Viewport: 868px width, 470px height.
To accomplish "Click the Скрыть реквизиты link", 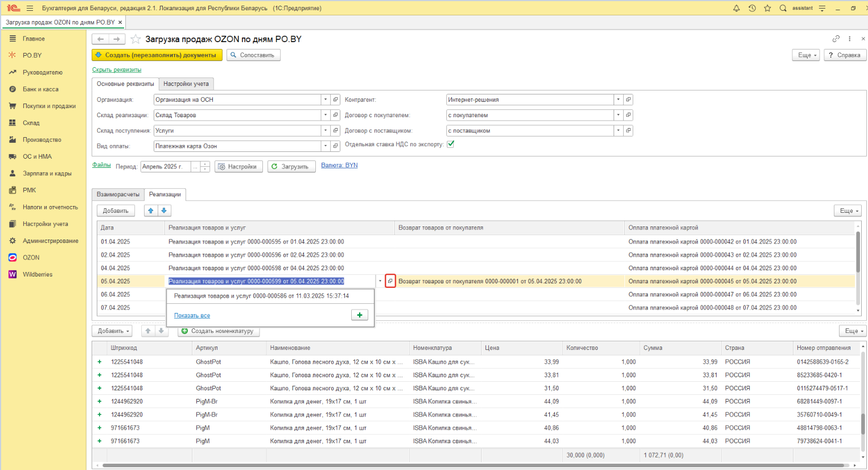I will 117,70.
